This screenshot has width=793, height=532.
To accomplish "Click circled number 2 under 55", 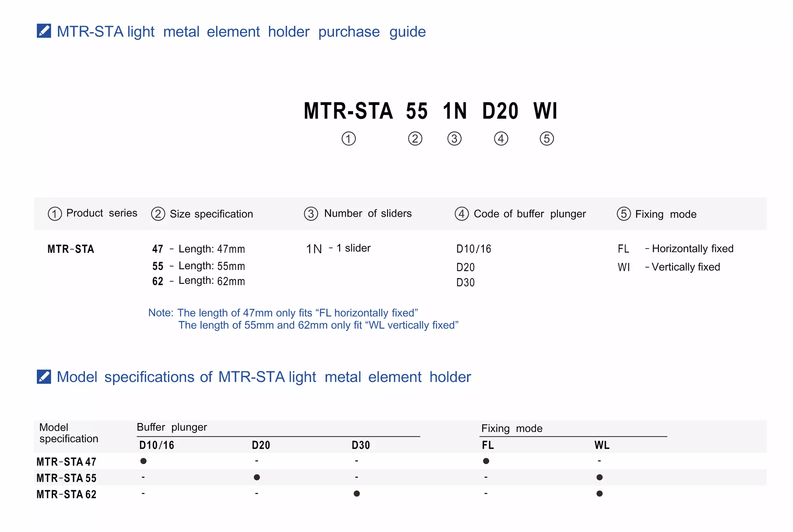I will (415, 139).
